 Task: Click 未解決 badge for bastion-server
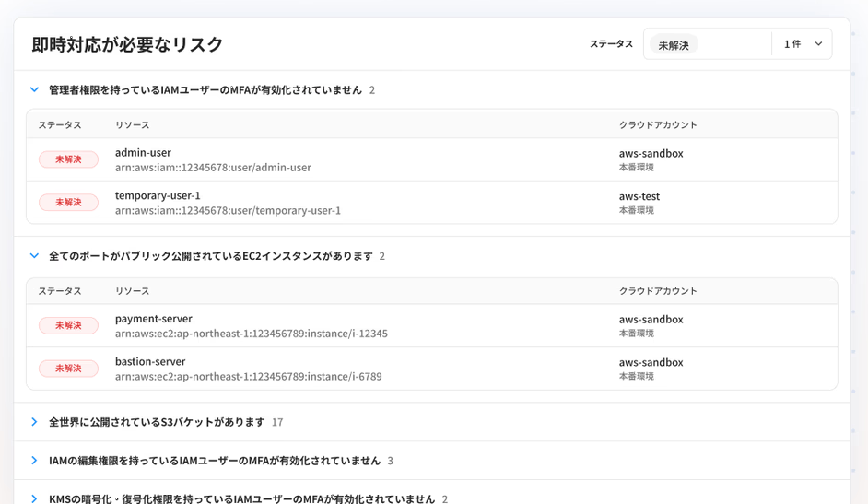68,369
